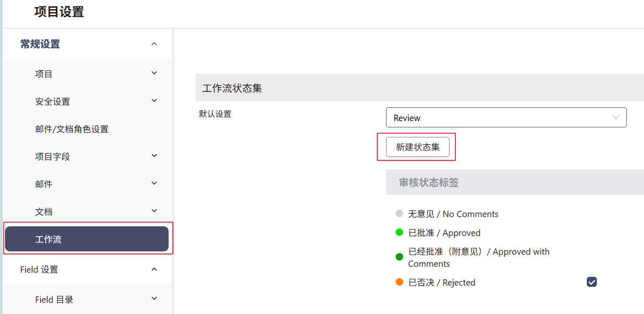The image size is (644, 314).
Task: Toggle the checkbox beside 已否决 / Rejected
Action: [x=591, y=282]
